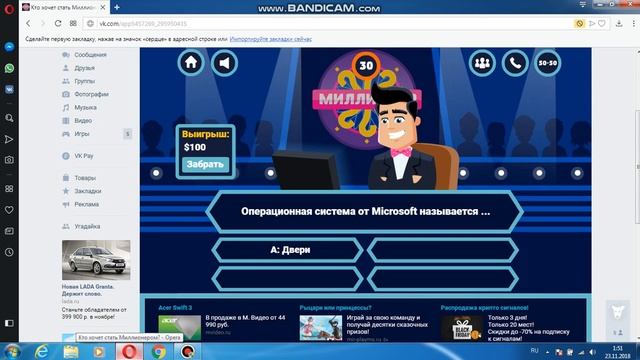
Task: Open the Новая LADA Granta ad link
Action: click(x=88, y=290)
